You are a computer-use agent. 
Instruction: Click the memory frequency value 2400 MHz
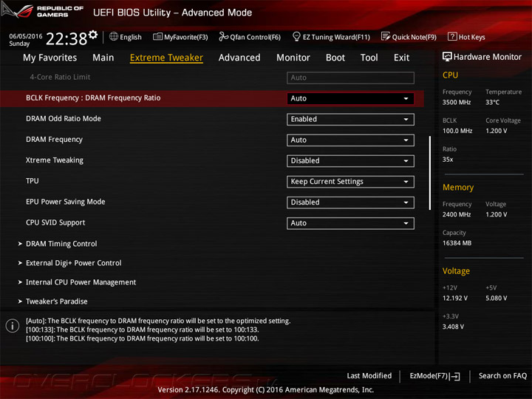[457, 214]
